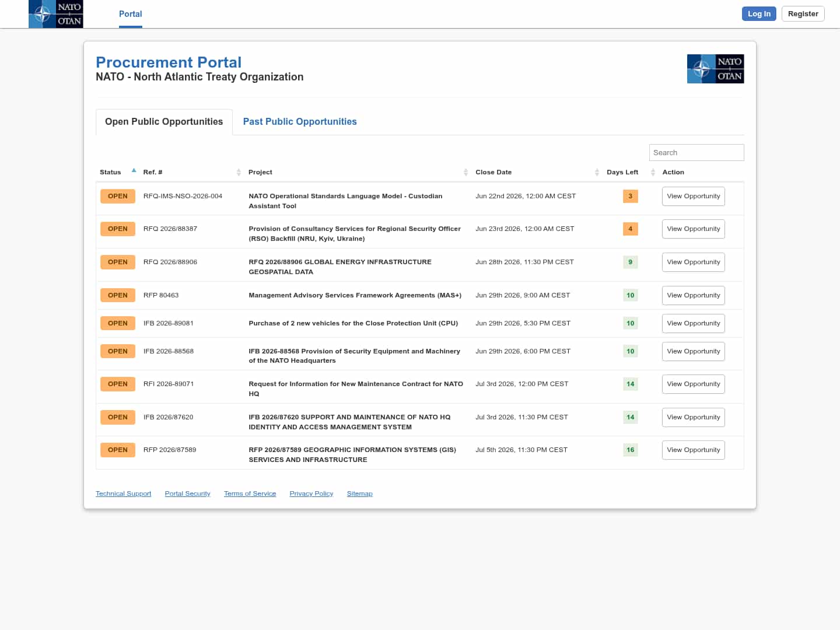Click the Days Left badge showing 16
The image size is (840, 630).
coord(630,450)
